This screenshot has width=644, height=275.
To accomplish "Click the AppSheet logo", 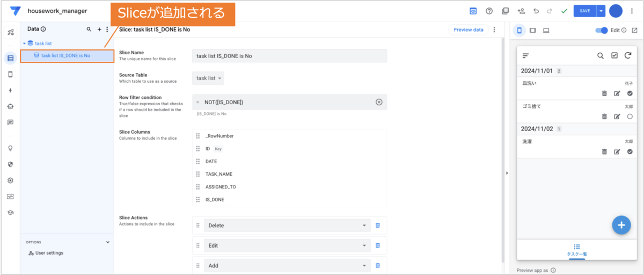I will pos(14,11).
